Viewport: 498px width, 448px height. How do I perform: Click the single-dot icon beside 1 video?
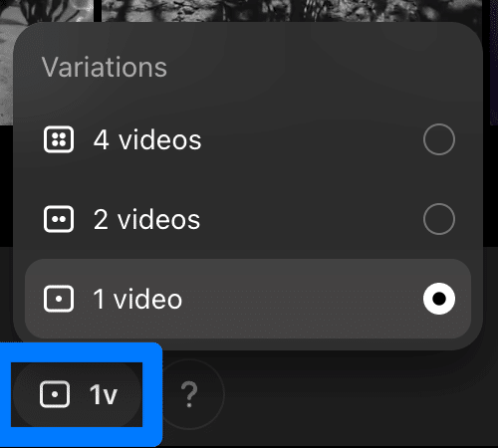[59, 299]
